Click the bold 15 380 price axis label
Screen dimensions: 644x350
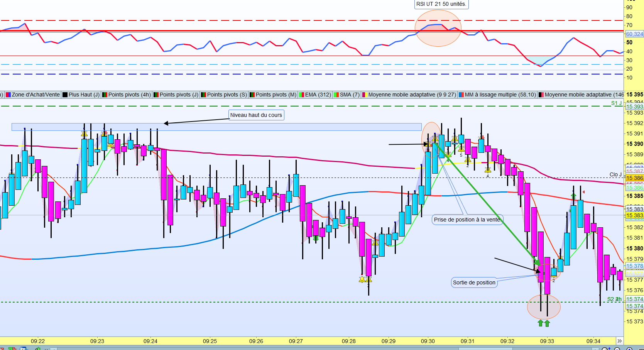635,249
